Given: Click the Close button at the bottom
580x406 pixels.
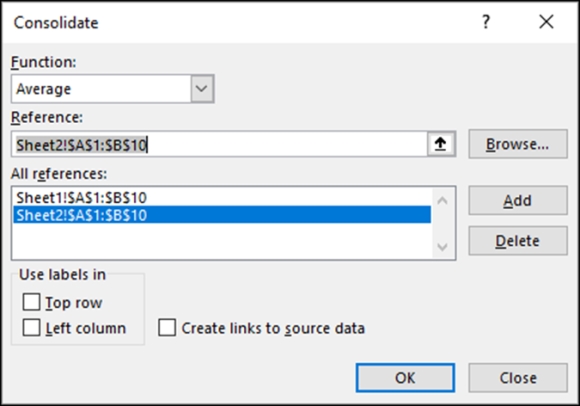Looking at the screenshot, I should [x=518, y=378].
